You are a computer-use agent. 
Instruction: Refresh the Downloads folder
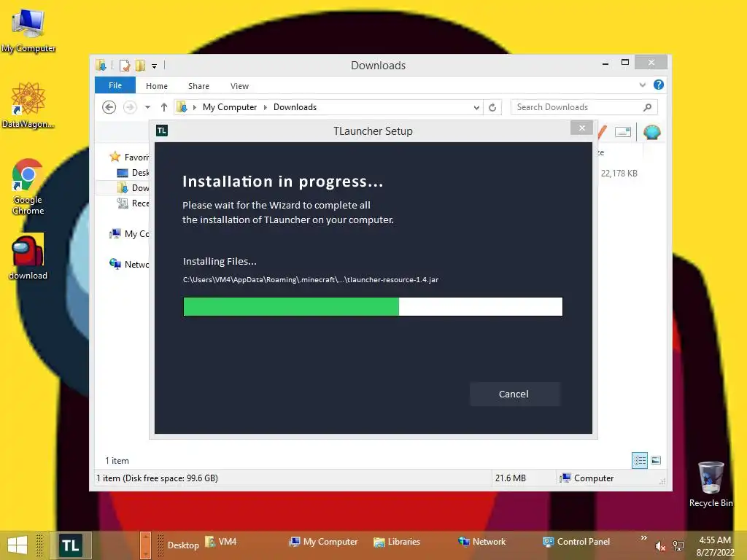[492, 108]
